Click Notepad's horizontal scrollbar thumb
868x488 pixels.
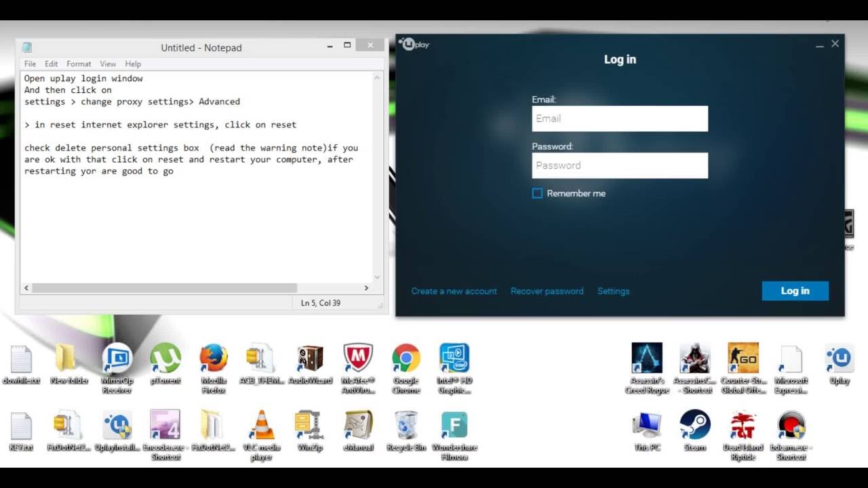point(164,288)
